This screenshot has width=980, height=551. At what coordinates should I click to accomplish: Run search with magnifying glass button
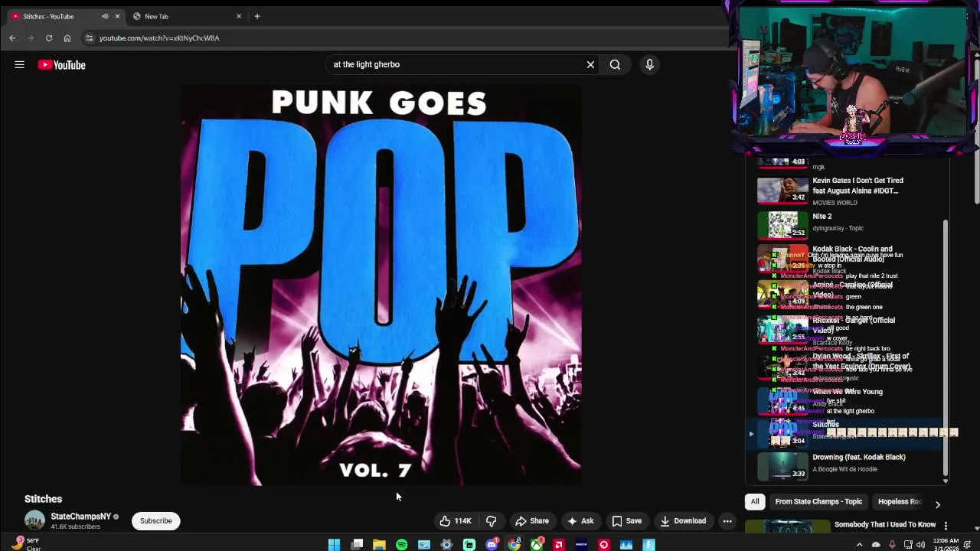[615, 65]
